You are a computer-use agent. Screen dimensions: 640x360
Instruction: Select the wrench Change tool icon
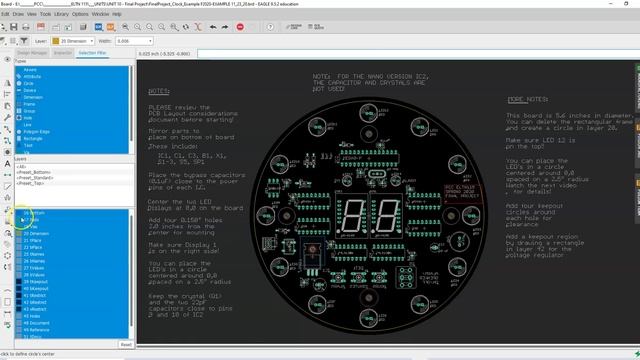pos(7,118)
